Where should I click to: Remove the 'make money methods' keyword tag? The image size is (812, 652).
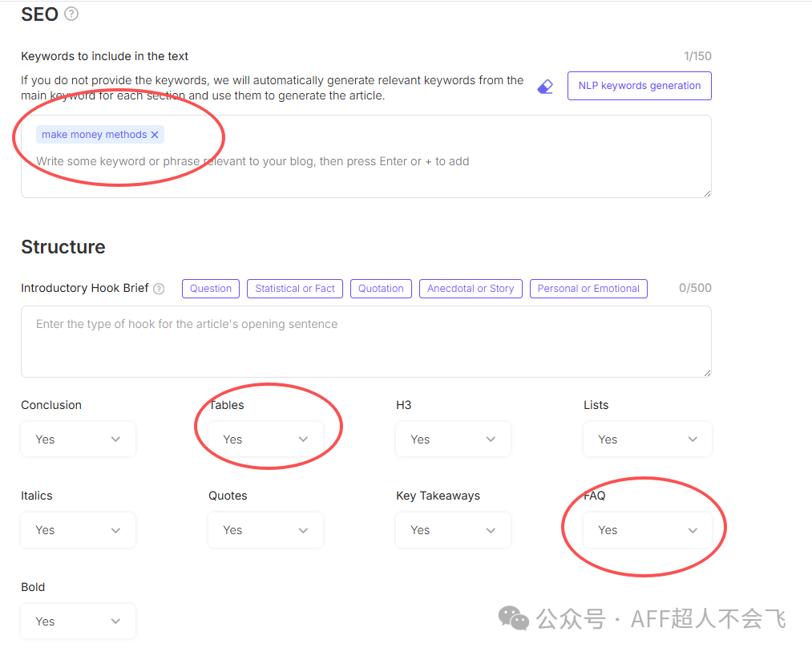(x=155, y=135)
